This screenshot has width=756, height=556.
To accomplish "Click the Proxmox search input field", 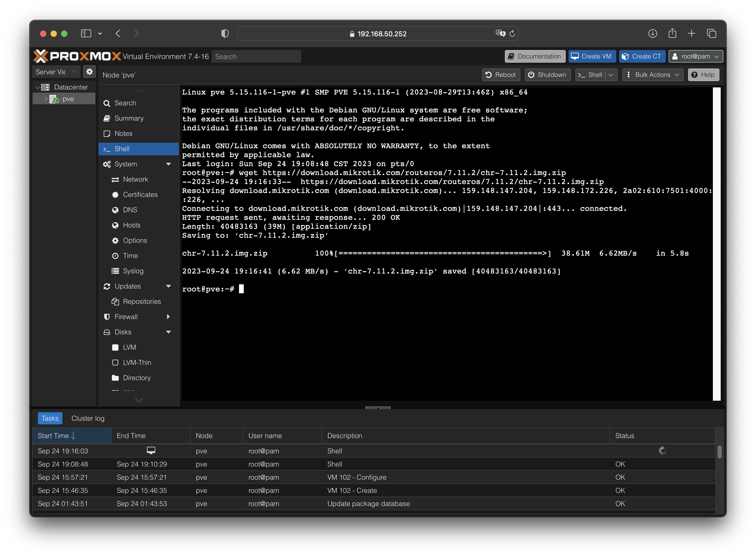I will click(x=256, y=57).
